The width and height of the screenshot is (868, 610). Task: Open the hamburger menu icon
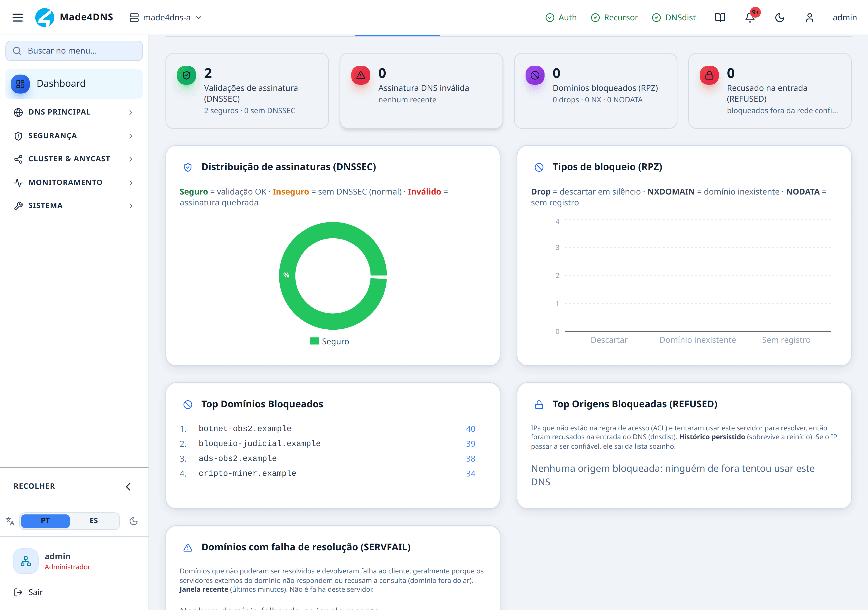pos(17,17)
